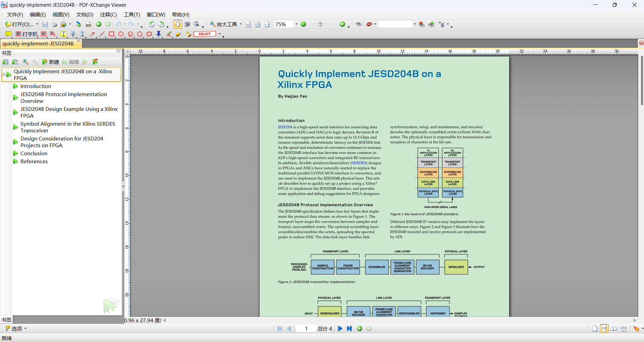Select the Hand tool
This screenshot has width=644, height=342.
tap(177, 24)
